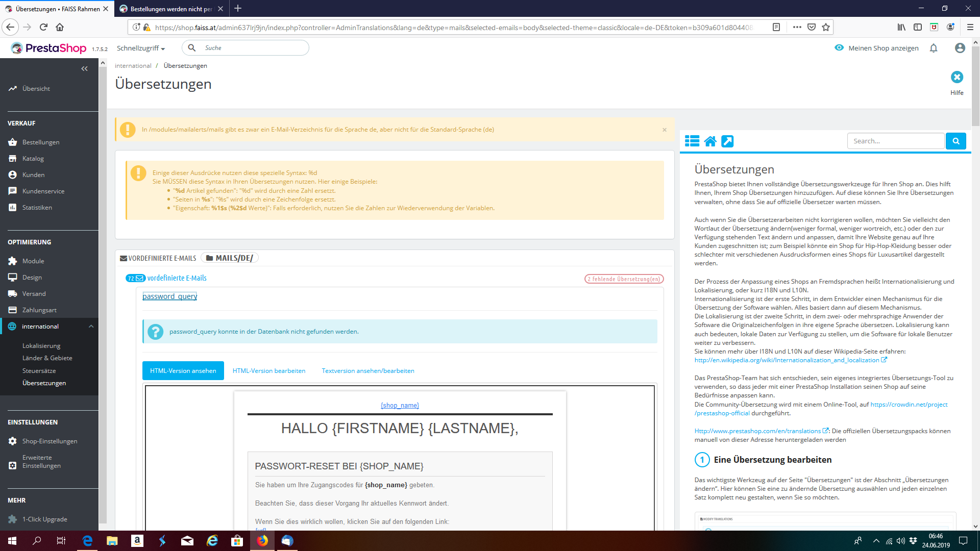The width and height of the screenshot is (980, 551).
Task: Open the Wikipedia internationalization link
Action: [x=787, y=360]
